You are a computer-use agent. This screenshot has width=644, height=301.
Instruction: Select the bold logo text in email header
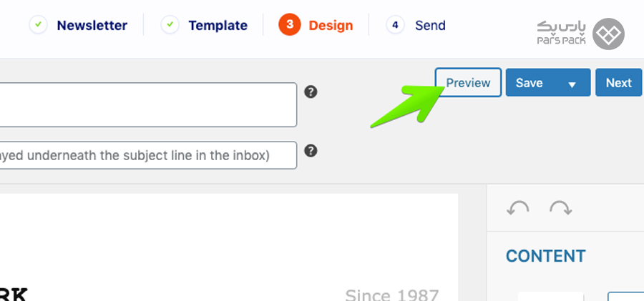click(x=14, y=295)
